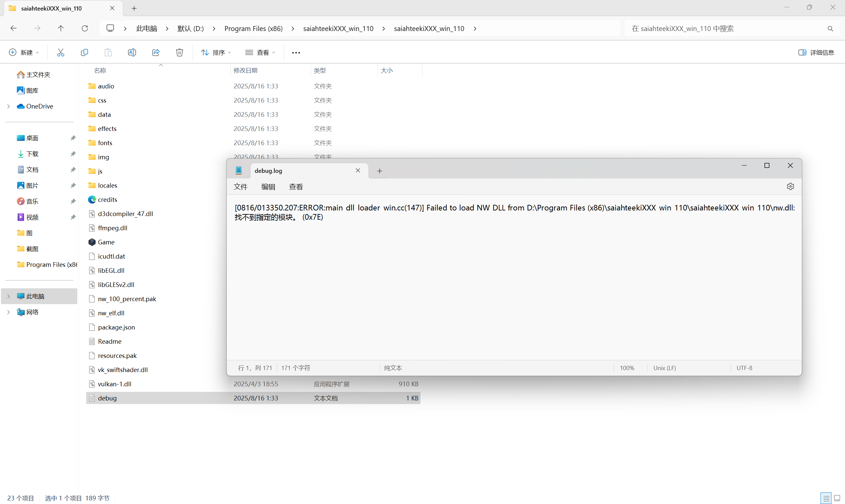This screenshot has height=504, width=845.
Task: Toggle the 详细信息 details pane
Action: (816, 52)
